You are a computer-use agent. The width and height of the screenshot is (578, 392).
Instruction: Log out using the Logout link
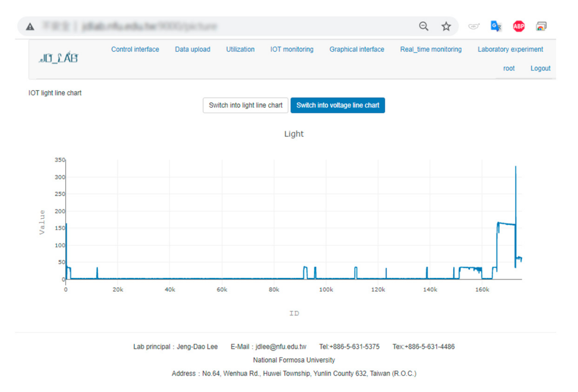click(x=541, y=68)
